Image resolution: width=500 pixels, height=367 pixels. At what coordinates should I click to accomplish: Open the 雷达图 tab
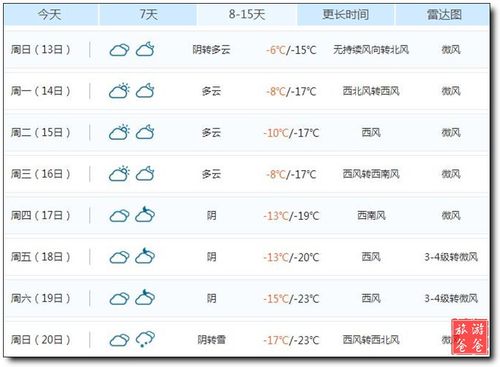[x=443, y=15]
